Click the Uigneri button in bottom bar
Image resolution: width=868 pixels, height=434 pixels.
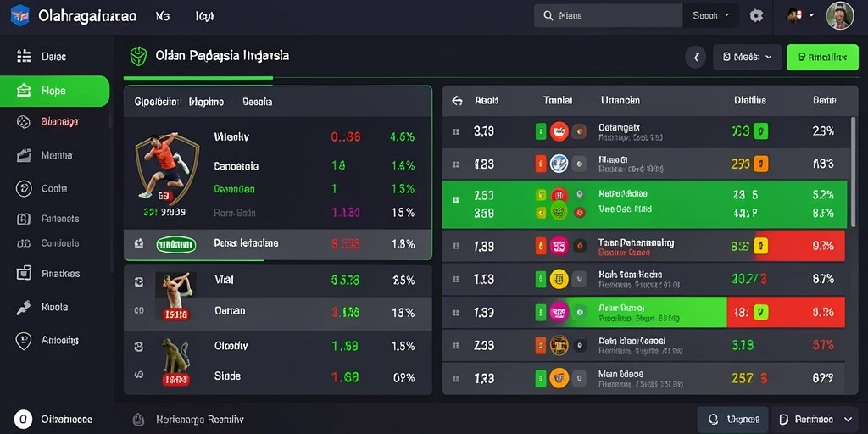[732, 420]
